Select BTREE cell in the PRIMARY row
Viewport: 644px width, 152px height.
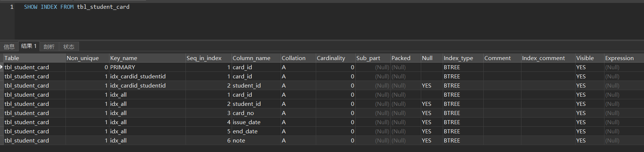click(463, 67)
